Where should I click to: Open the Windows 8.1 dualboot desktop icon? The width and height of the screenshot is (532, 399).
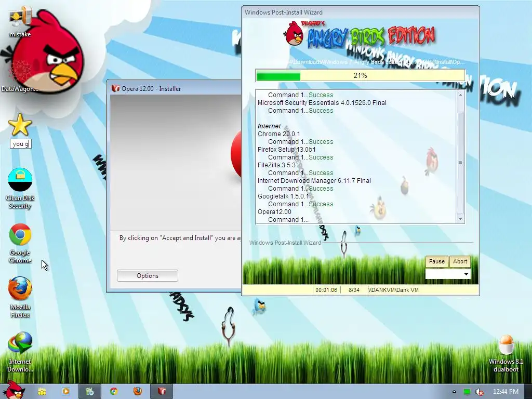click(x=506, y=353)
